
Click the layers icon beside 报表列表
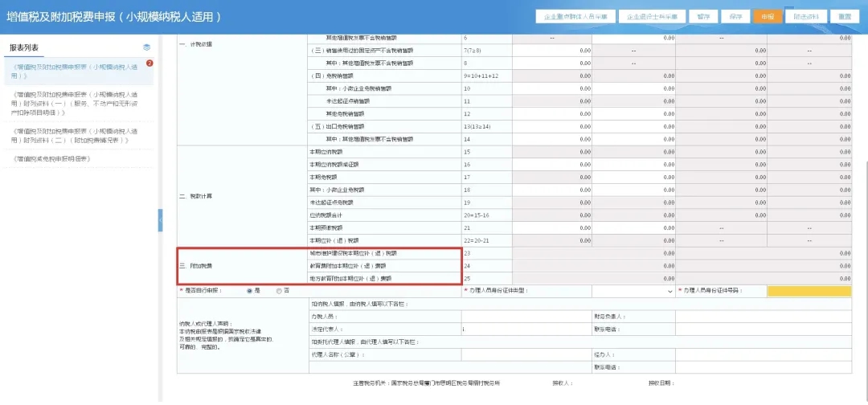[x=146, y=47]
